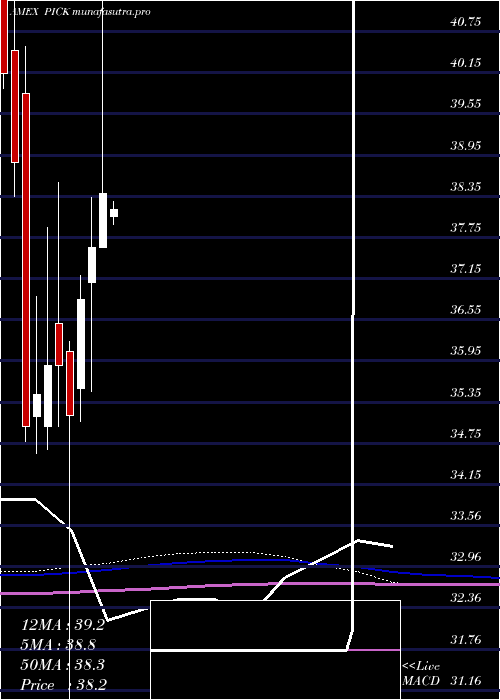Click the 37.75 price axis label
The image size is (500, 700).
coord(466,228)
